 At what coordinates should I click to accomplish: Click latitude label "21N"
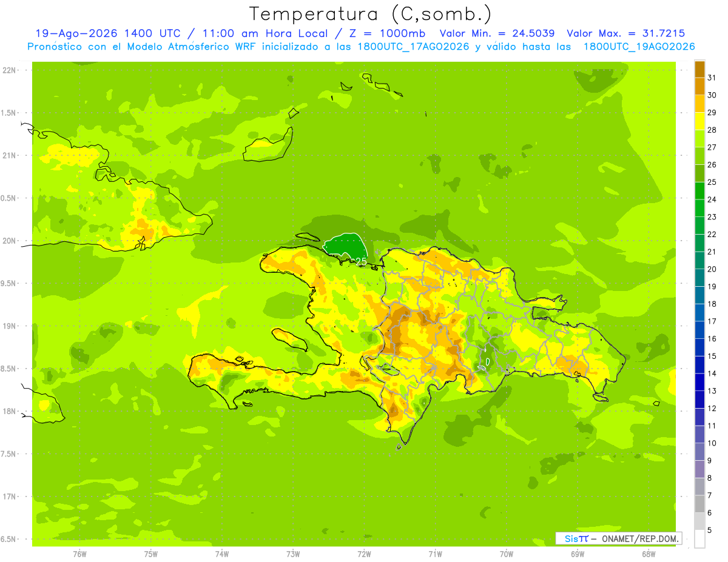click(x=9, y=156)
